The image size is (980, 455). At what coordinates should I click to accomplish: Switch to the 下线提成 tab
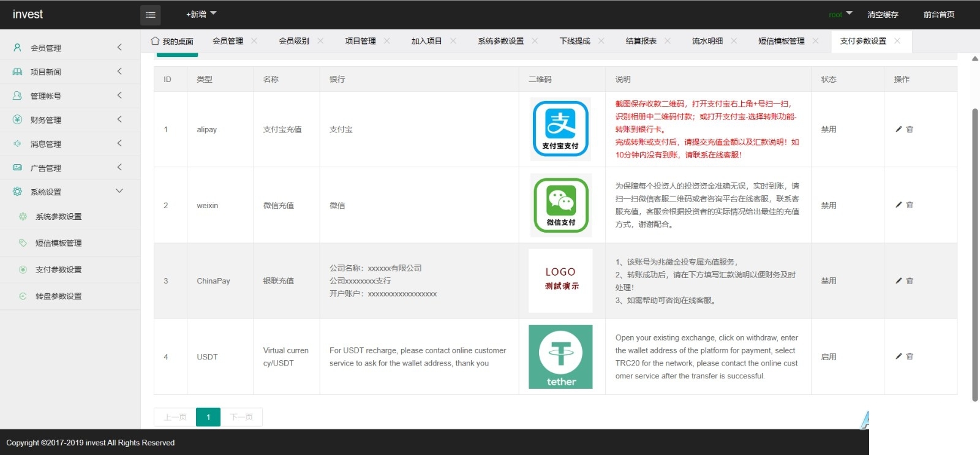tap(575, 41)
